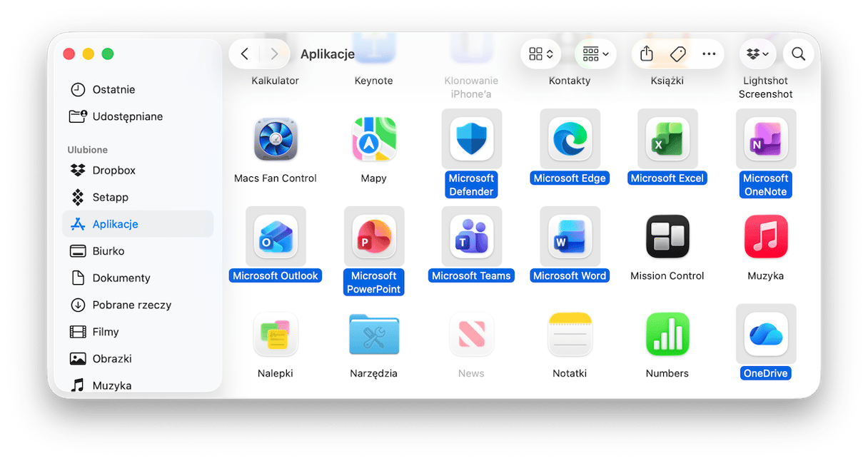Click the search magnifier icon
This screenshot has height=461, width=868.
coord(799,54)
